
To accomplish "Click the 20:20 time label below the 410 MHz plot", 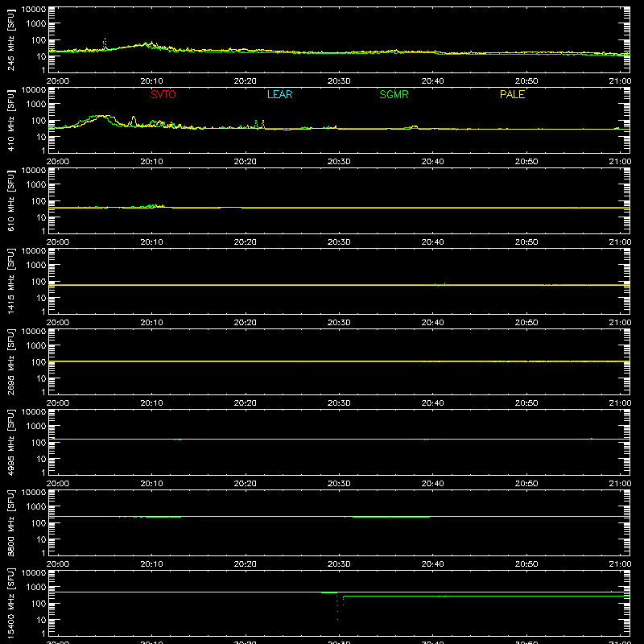I will click(x=246, y=162).
